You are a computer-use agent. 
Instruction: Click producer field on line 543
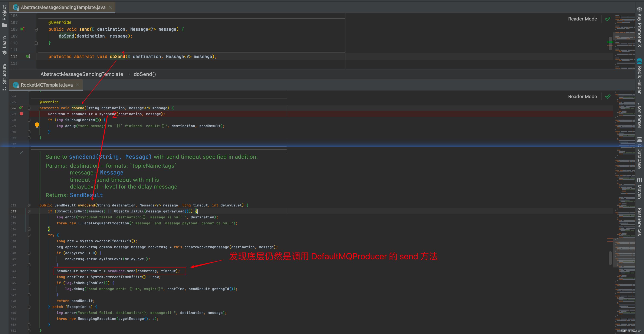(x=116, y=271)
